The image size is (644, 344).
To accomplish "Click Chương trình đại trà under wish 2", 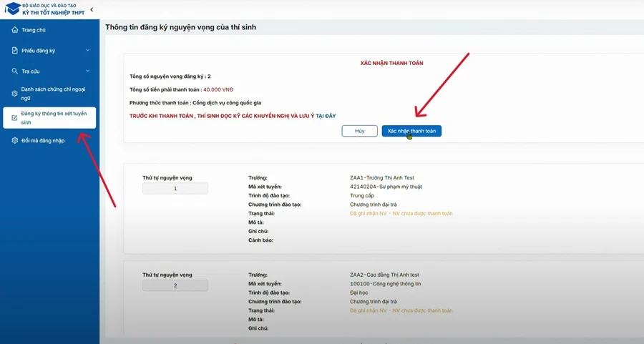I will [x=374, y=302].
